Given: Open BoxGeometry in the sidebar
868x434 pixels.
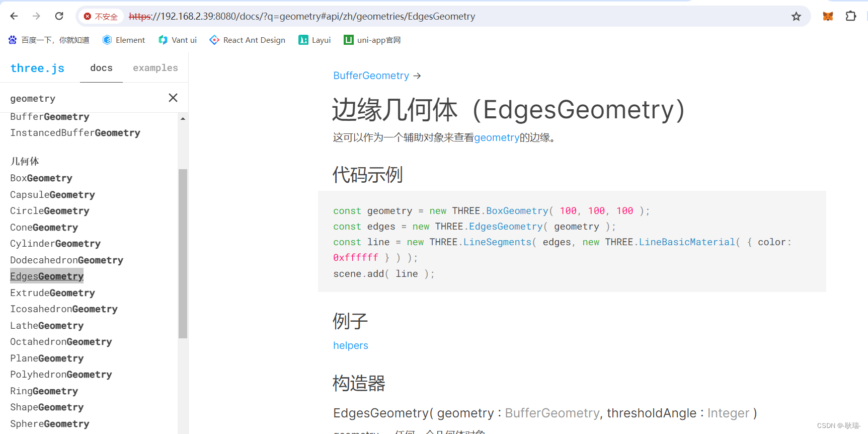Looking at the screenshot, I should (41, 178).
